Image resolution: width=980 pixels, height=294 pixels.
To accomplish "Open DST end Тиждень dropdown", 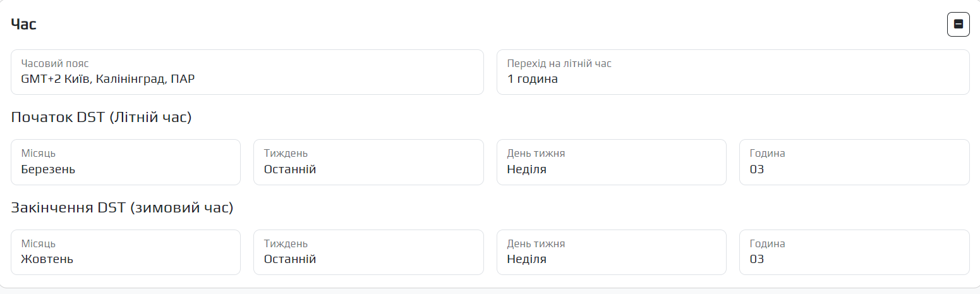I will pyautogui.click(x=368, y=252).
